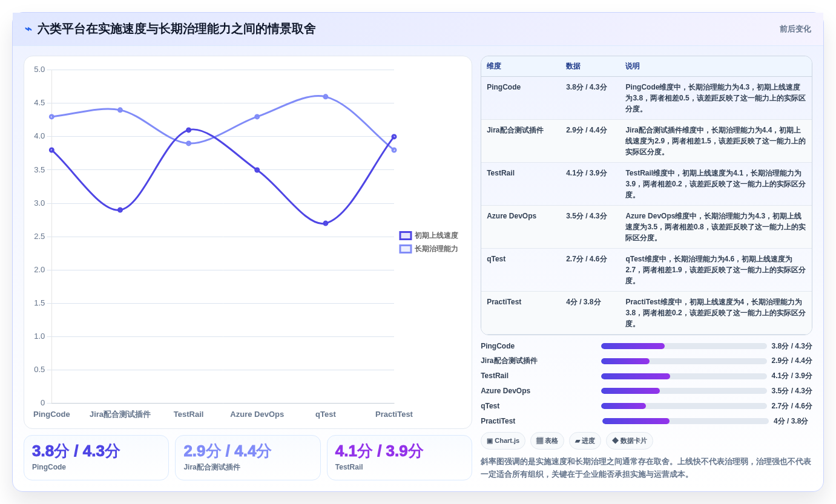Click the Jira配合测试插件 progress bar

684,361
